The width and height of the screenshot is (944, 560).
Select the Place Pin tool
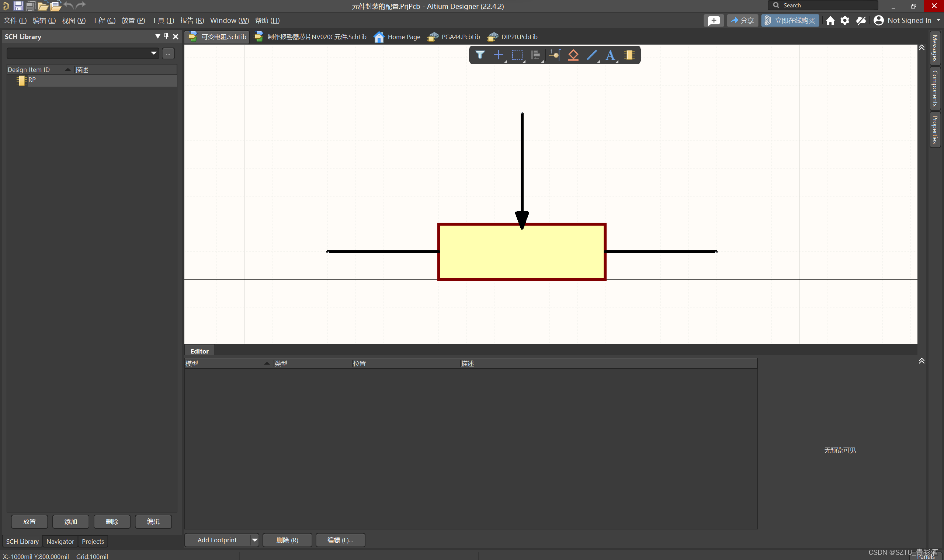pos(554,55)
